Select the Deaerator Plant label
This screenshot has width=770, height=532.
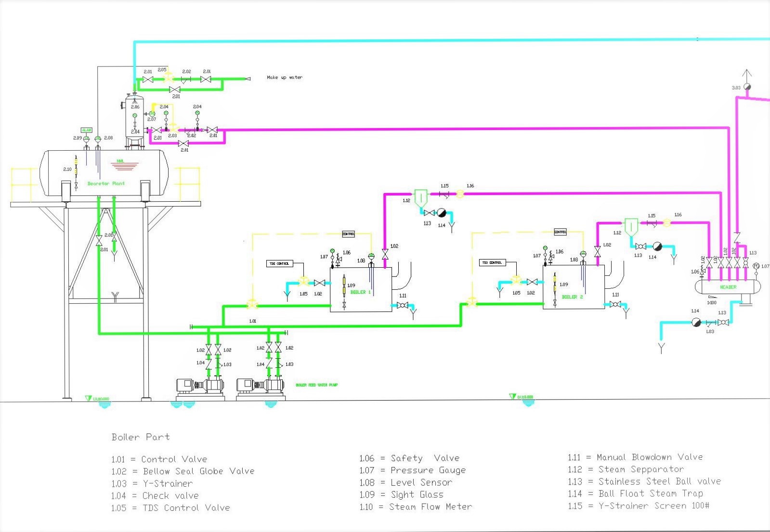click(106, 183)
